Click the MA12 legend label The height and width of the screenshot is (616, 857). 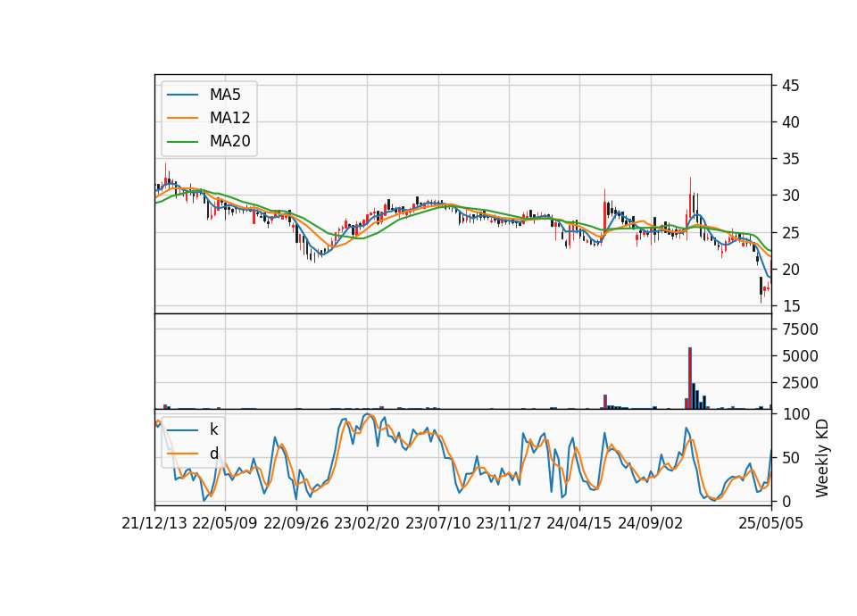point(229,118)
